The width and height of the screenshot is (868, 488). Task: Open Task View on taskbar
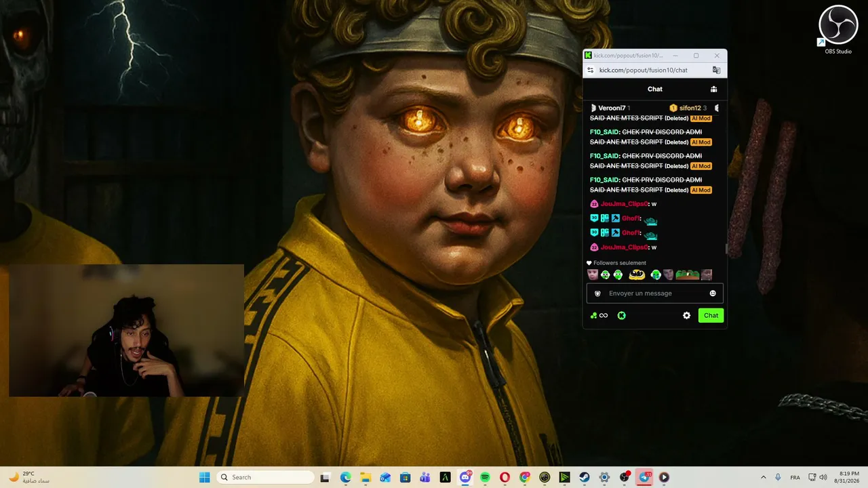tap(325, 477)
